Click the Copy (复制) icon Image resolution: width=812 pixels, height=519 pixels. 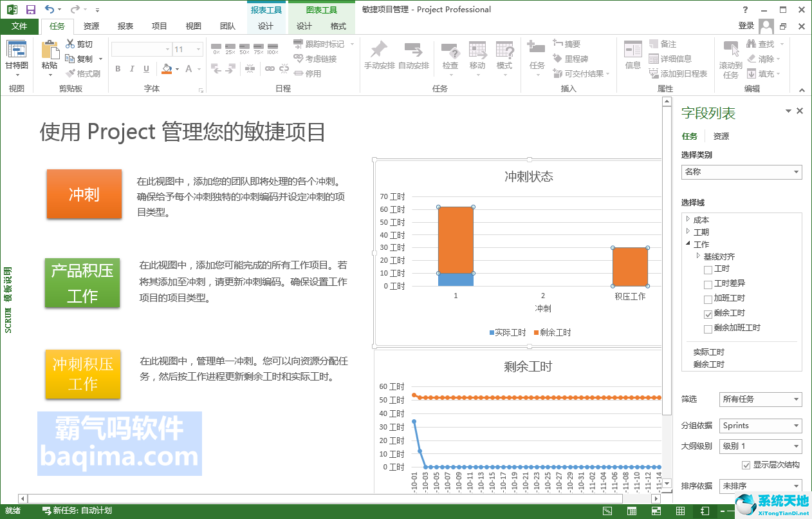coord(70,59)
